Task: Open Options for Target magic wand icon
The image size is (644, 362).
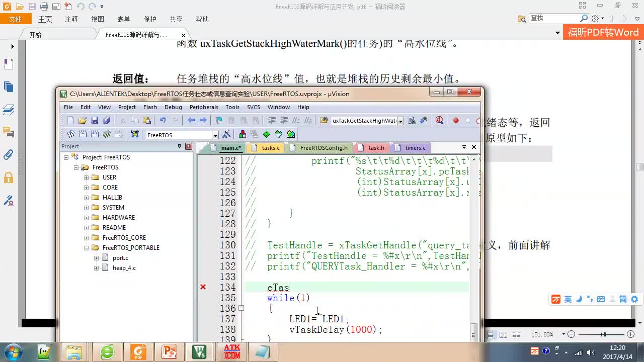Action: click(x=226, y=134)
